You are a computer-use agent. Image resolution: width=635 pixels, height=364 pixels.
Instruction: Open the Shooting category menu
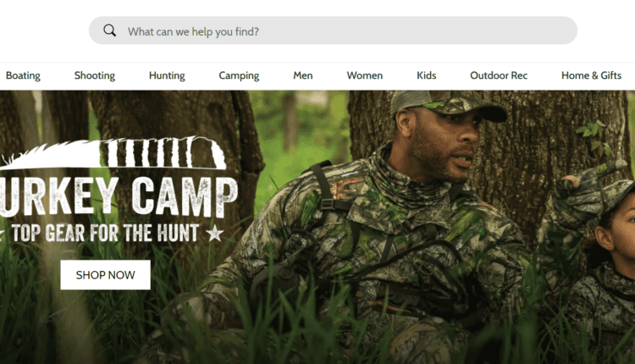point(95,75)
